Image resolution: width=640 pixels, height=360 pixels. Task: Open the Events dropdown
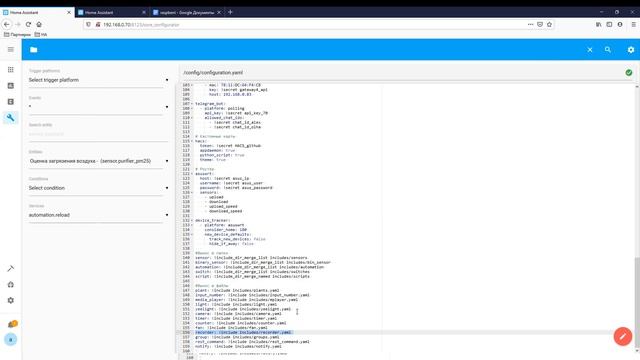pyautogui.click(x=98, y=107)
